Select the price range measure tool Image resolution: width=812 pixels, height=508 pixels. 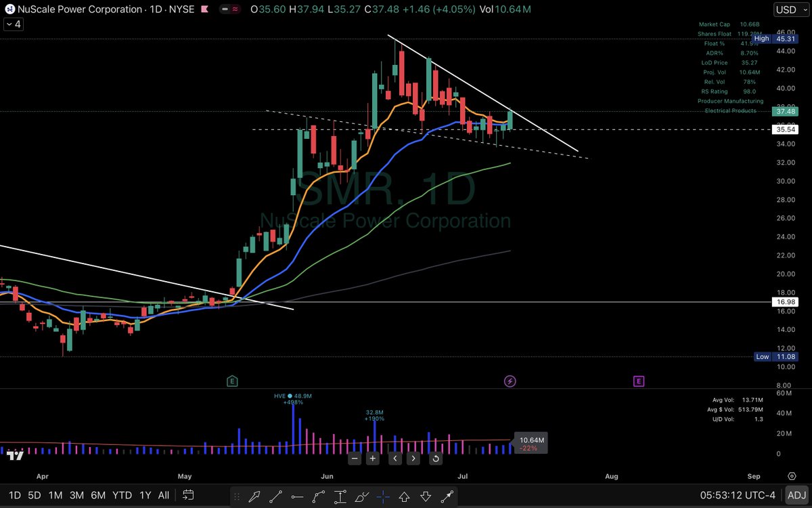340,496
